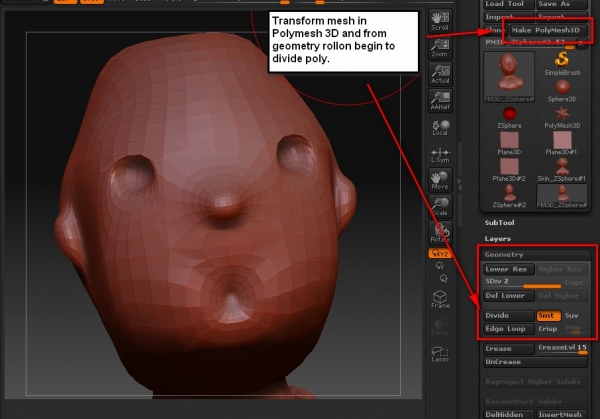Viewport: 600px width, 419px height.
Task: Click the InsertMesh button
Action: coord(561,414)
